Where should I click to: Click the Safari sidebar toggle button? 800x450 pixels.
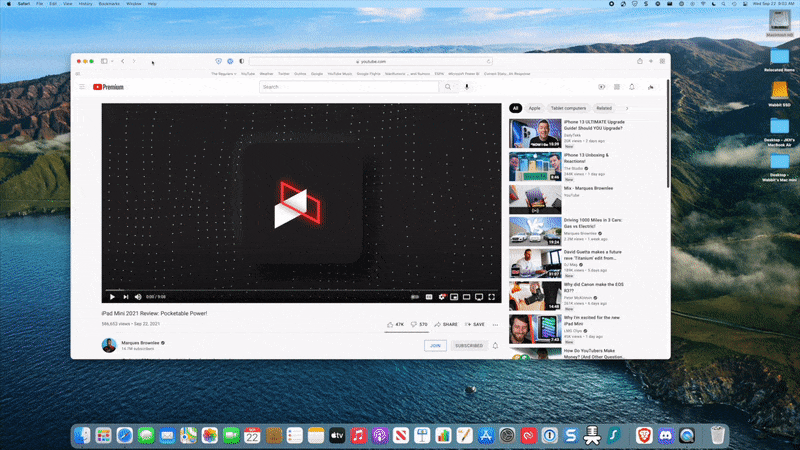pyautogui.click(x=104, y=61)
